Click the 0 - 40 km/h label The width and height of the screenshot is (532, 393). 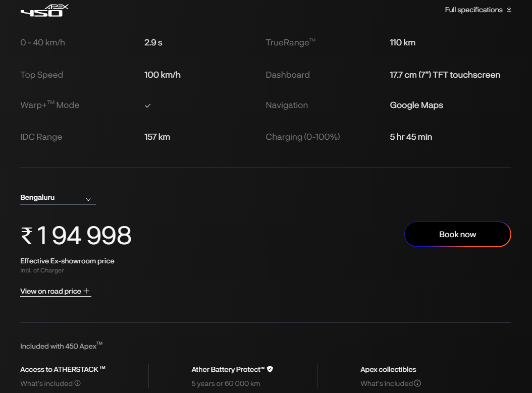tap(43, 43)
